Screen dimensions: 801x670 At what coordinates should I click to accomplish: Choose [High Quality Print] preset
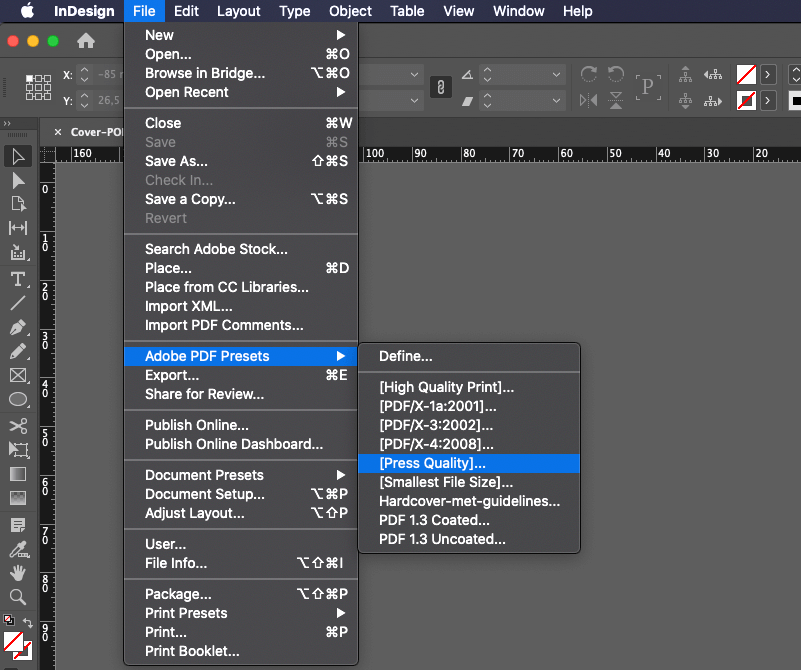point(469,387)
